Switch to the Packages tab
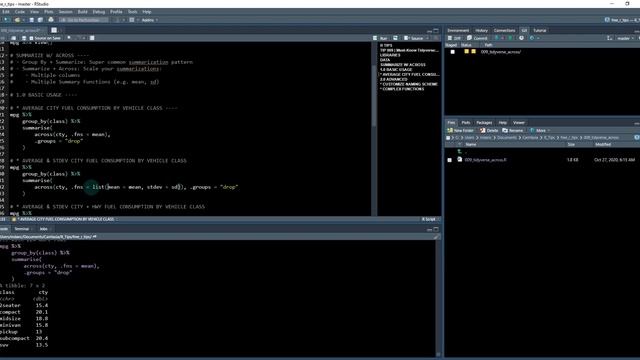Screen dimensions: 640x360 pos(484,122)
